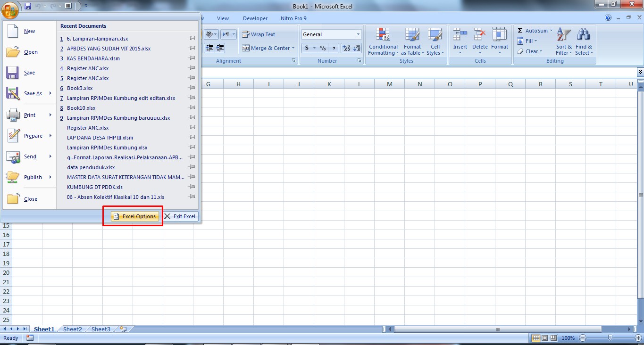Viewport: 644px width, 345px height.
Task: Expand the Prepare submenu arrow
Action: pyautogui.click(x=50, y=136)
